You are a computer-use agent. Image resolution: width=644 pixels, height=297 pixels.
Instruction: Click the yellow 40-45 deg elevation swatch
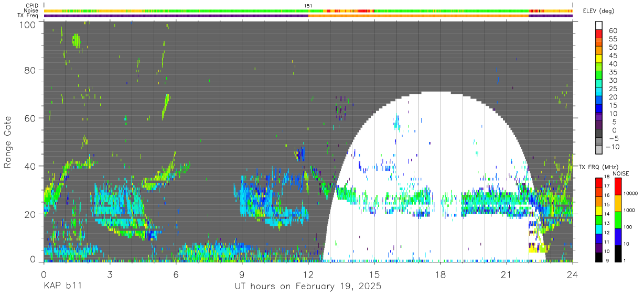[599, 59]
